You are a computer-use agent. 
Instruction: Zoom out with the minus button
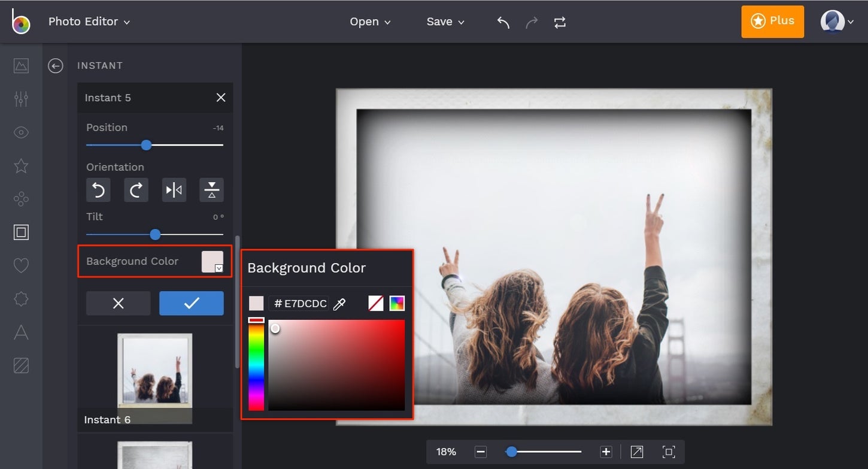tap(481, 452)
